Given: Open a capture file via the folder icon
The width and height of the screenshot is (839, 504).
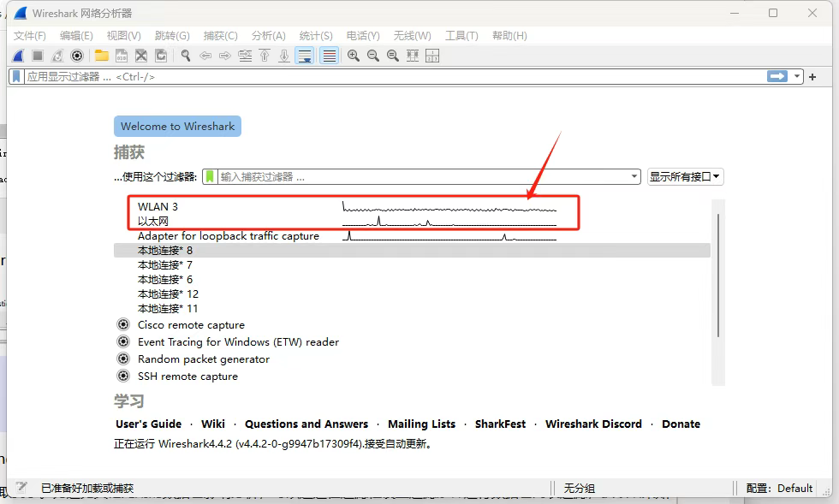Looking at the screenshot, I should tap(102, 56).
